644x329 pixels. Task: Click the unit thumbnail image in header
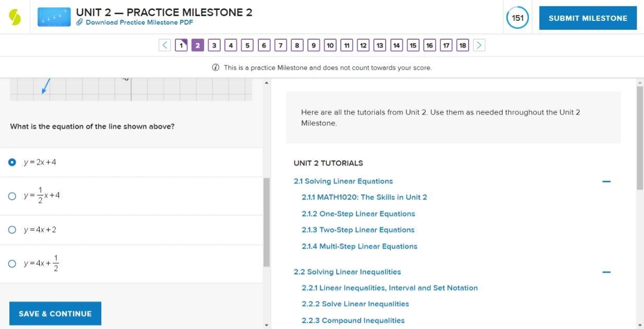pos(54,17)
